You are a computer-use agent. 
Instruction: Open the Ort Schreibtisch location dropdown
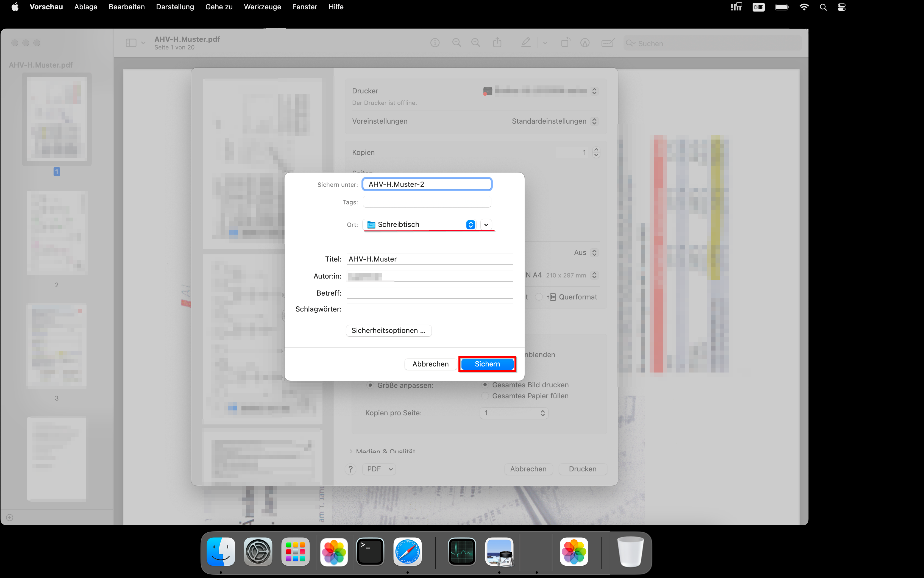[420, 225]
